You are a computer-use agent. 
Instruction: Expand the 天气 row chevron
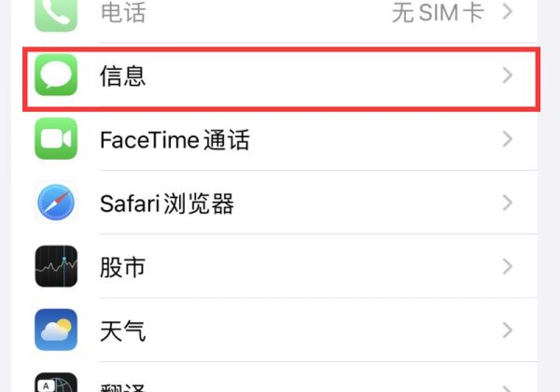tap(508, 330)
